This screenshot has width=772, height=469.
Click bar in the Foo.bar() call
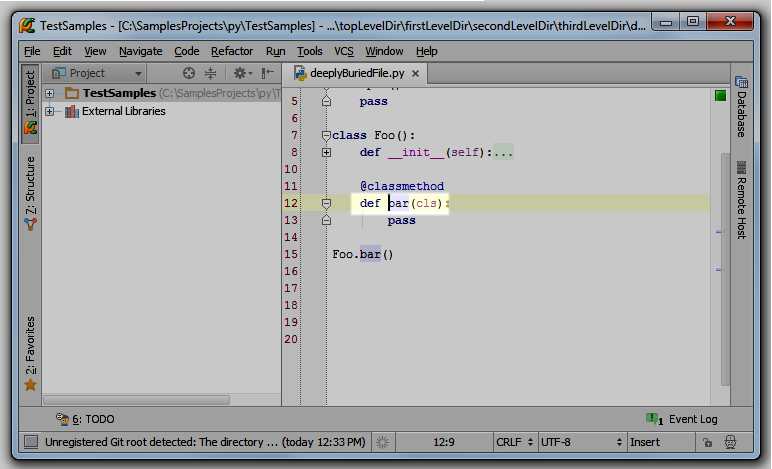[x=370, y=254]
